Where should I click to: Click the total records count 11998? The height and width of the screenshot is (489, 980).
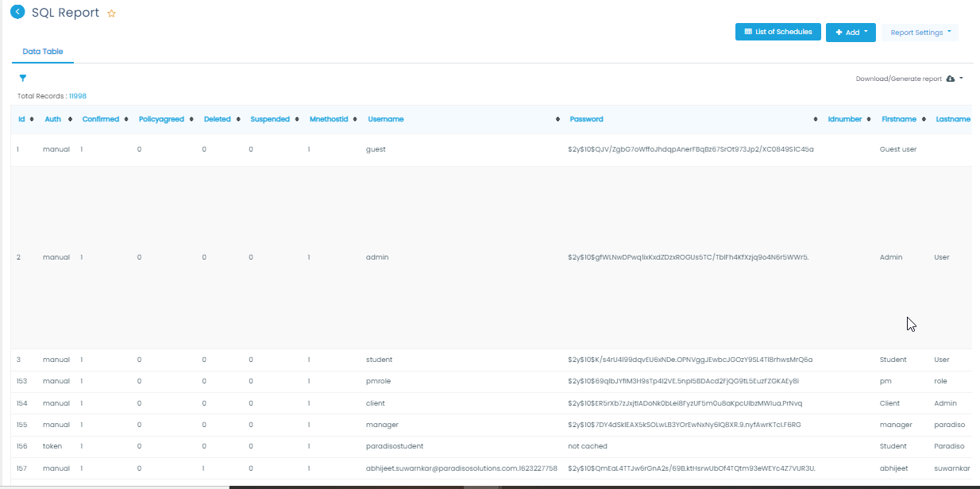click(x=78, y=96)
